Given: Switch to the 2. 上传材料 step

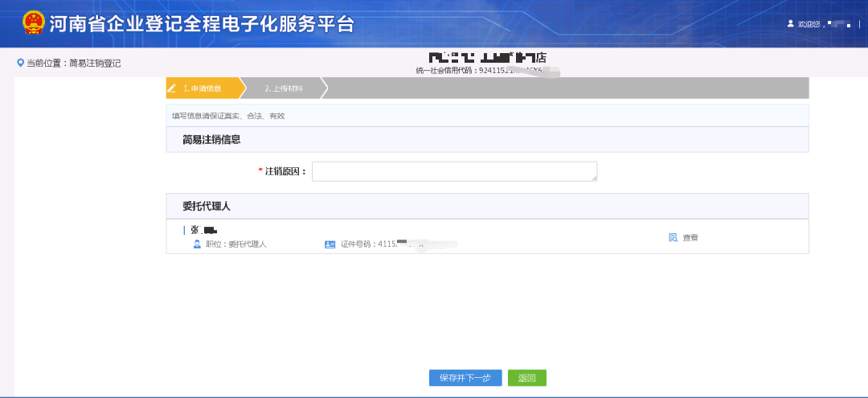Looking at the screenshot, I should coord(284,88).
